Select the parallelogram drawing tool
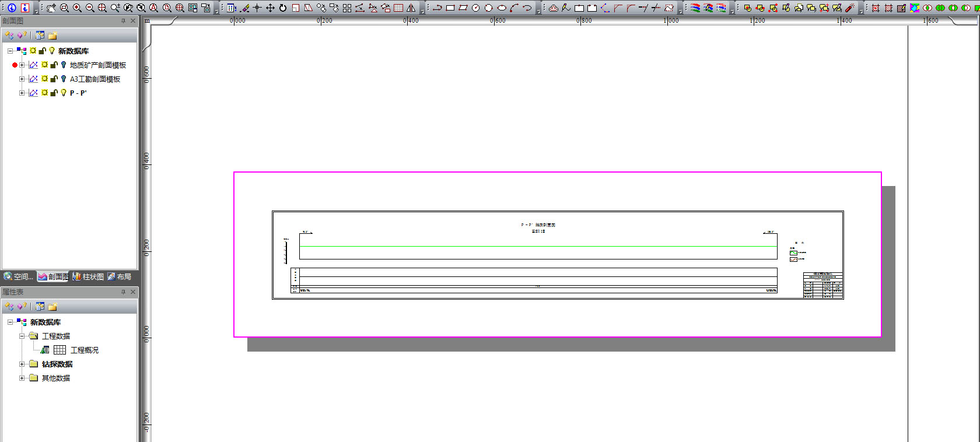980x442 pixels. click(463, 8)
